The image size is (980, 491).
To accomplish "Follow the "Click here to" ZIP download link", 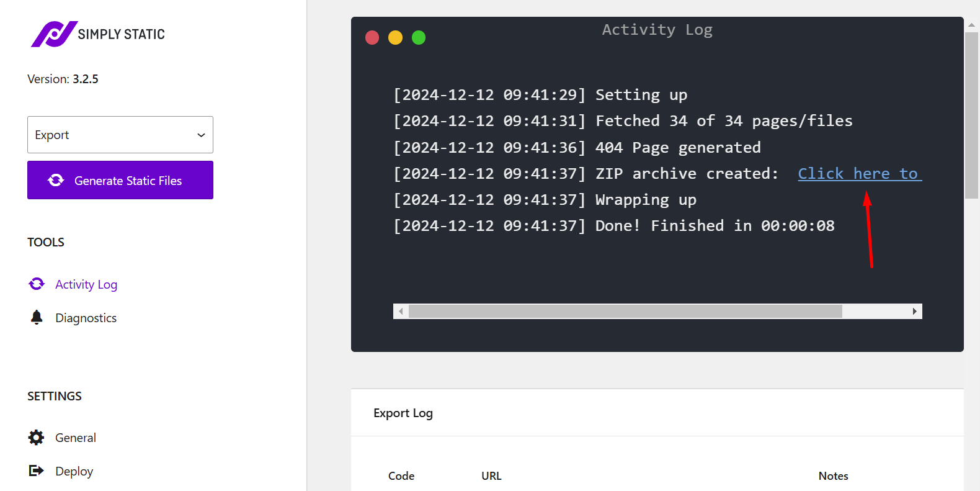I will [859, 174].
